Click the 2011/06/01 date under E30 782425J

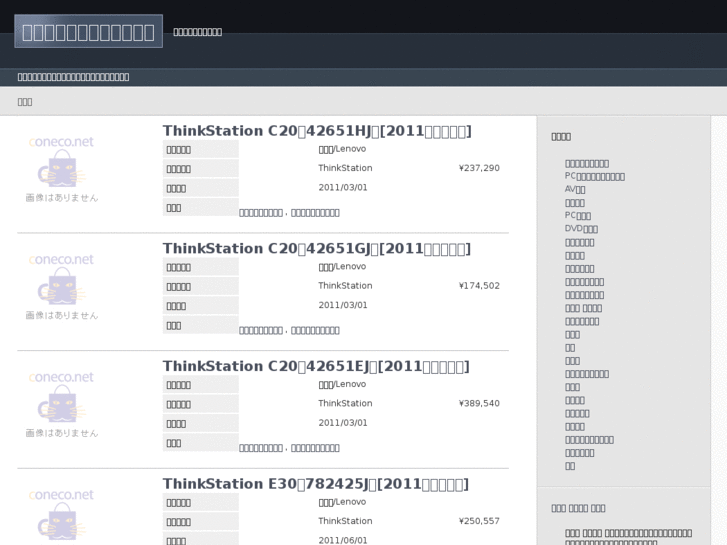(343, 540)
